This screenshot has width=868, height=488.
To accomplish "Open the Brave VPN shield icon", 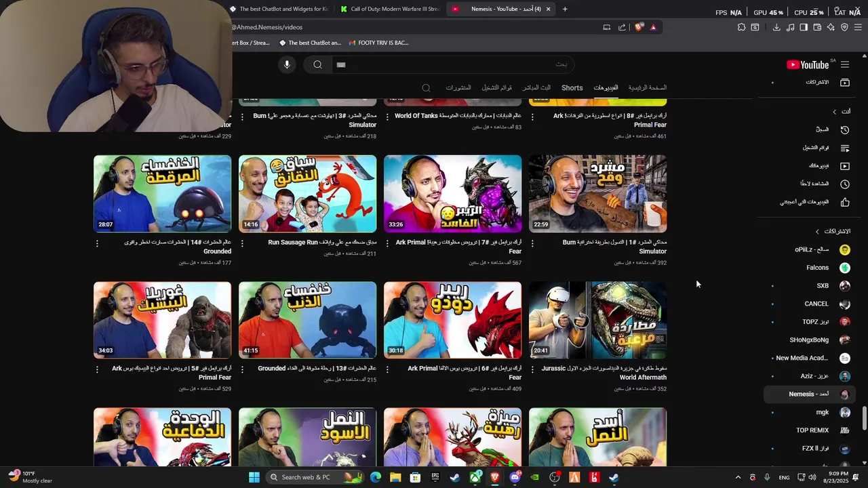I will (844, 27).
